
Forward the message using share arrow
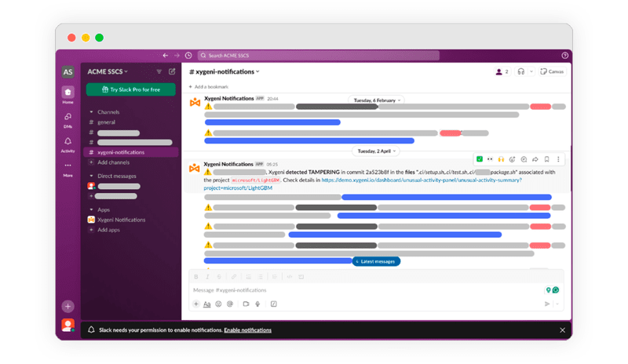pos(535,159)
